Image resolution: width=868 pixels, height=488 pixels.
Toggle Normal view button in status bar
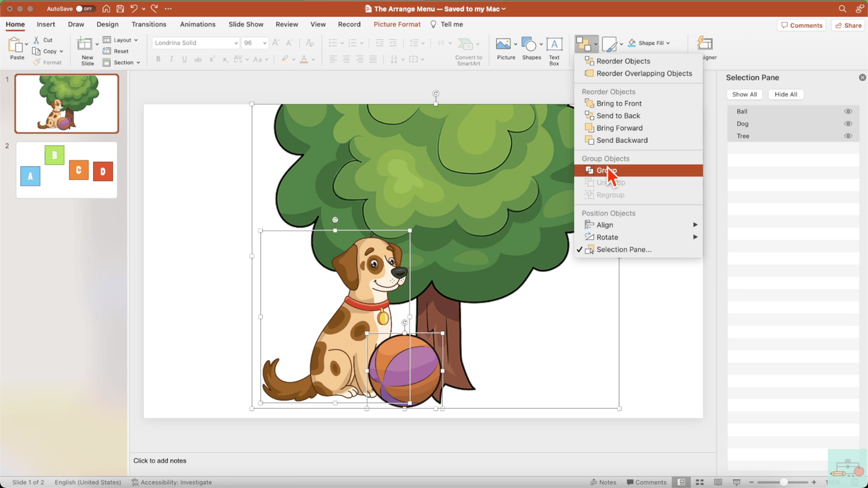tap(682, 482)
